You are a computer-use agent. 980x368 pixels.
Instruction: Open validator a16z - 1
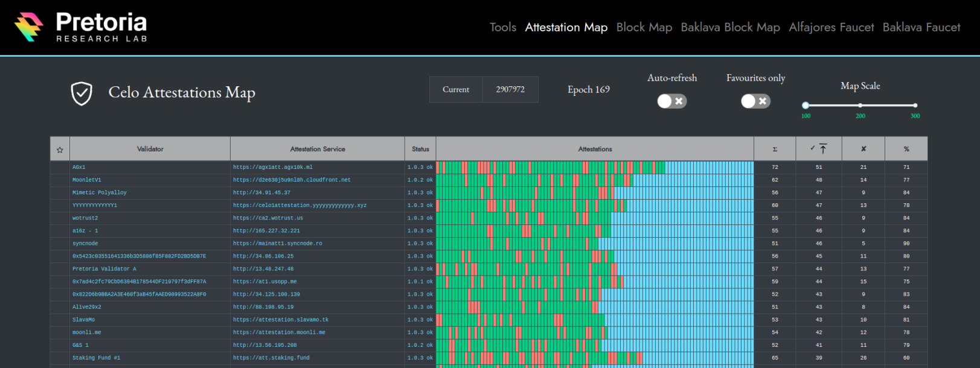point(85,230)
